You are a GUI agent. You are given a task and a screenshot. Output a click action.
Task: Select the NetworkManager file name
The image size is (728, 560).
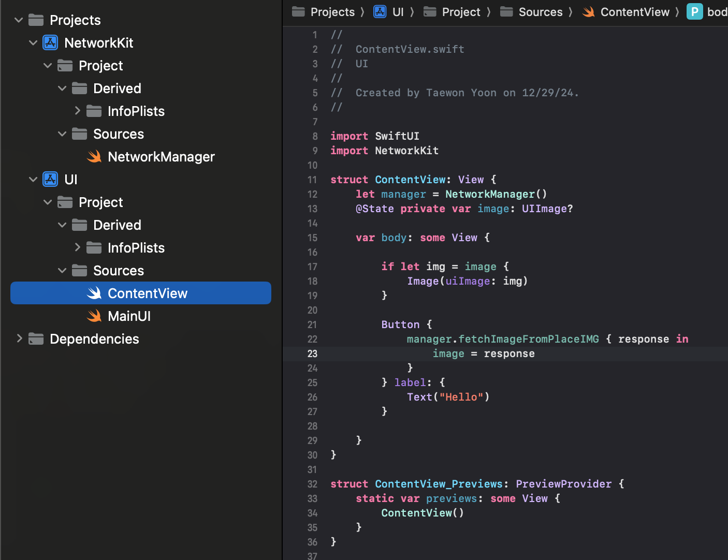161,157
